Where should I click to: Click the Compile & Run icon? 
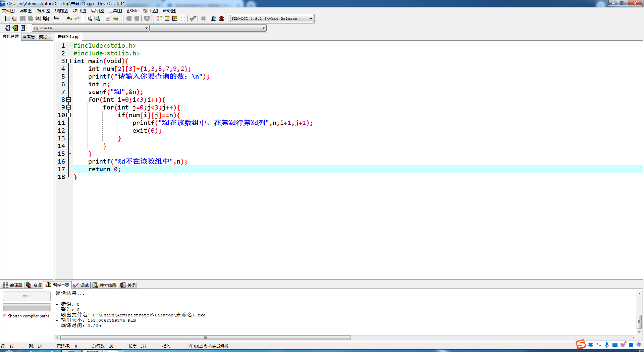pyautogui.click(x=175, y=18)
